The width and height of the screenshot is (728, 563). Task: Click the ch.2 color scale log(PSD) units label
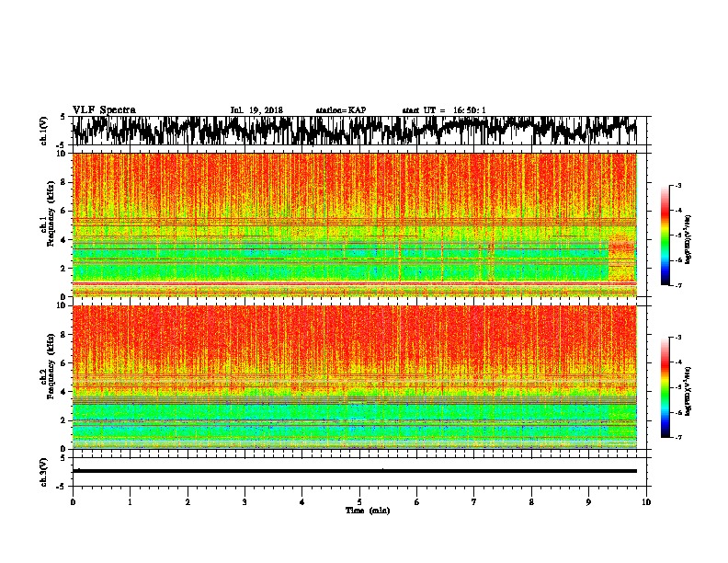[688, 391]
